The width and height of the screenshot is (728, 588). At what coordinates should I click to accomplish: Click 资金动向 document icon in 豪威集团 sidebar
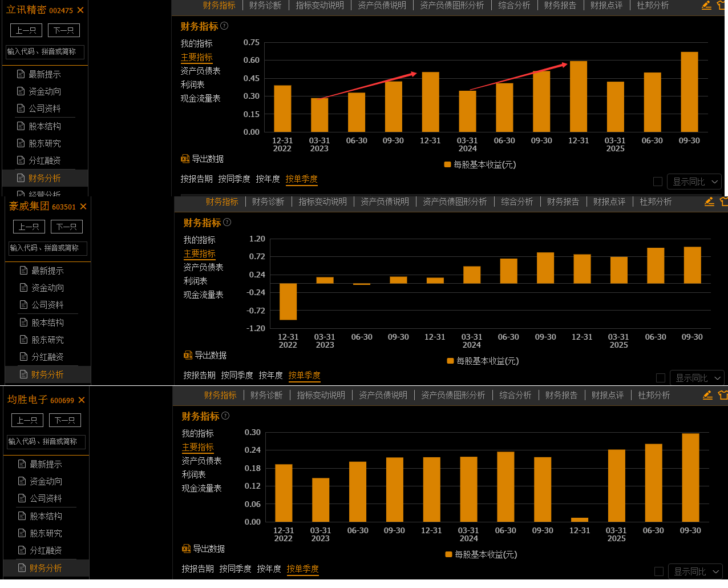pyautogui.click(x=24, y=288)
